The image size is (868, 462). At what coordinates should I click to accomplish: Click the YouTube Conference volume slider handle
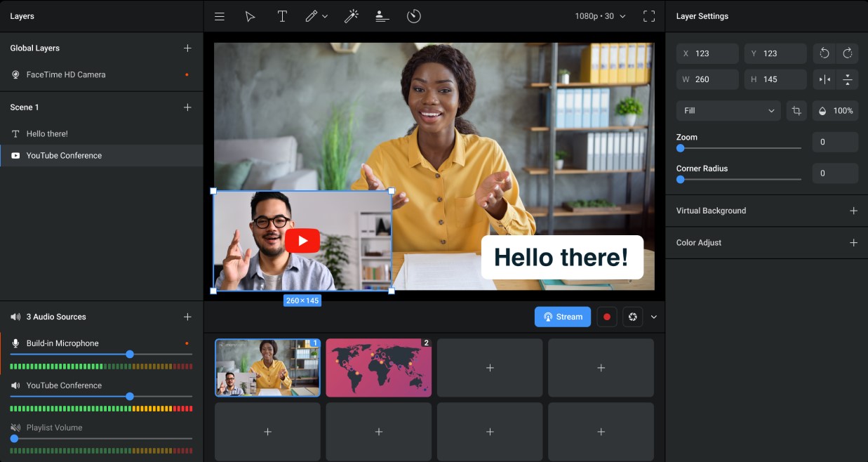(x=130, y=397)
